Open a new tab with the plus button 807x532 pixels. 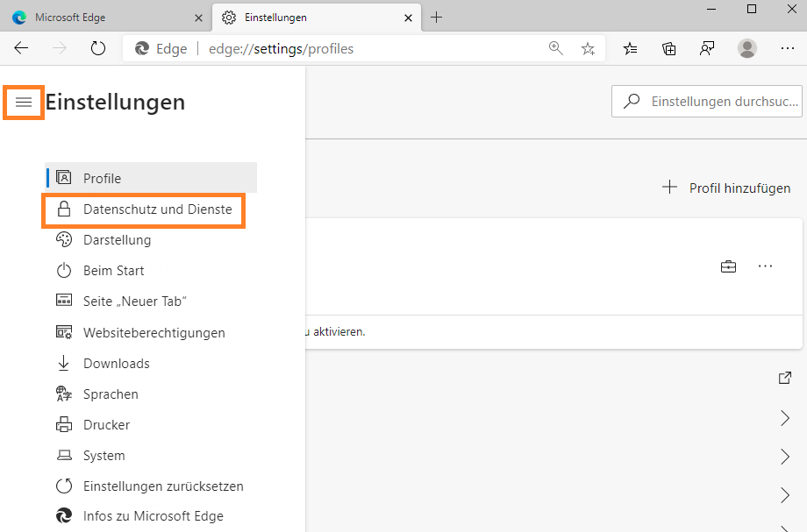coord(437,17)
